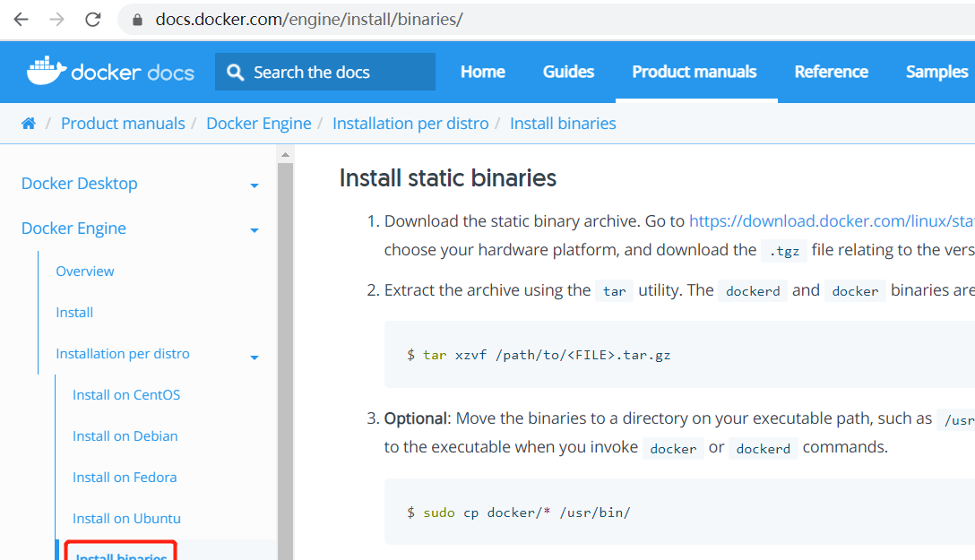
Task: Click the tar xzvf command code block
Action: click(679, 355)
